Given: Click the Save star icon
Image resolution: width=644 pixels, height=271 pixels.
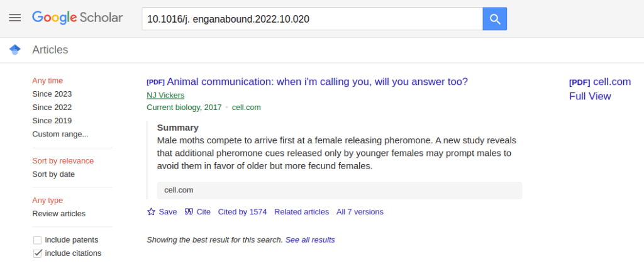Looking at the screenshot, I should coord(151,212).
